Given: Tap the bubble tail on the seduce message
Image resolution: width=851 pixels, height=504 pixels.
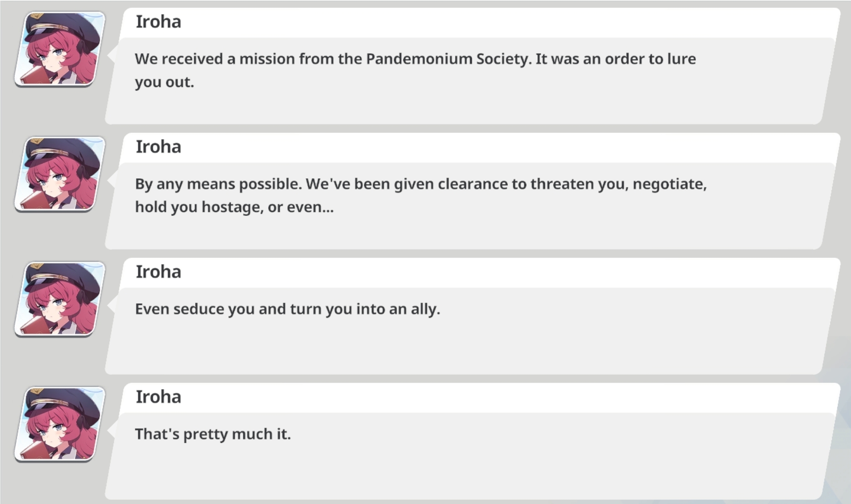Looking at the screenshot, I should [x=111, y=305].
